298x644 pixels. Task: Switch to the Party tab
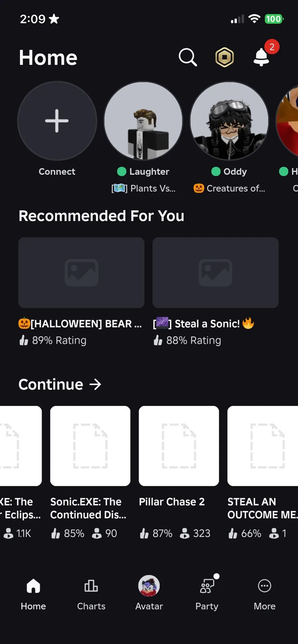[x=207, y=594]
